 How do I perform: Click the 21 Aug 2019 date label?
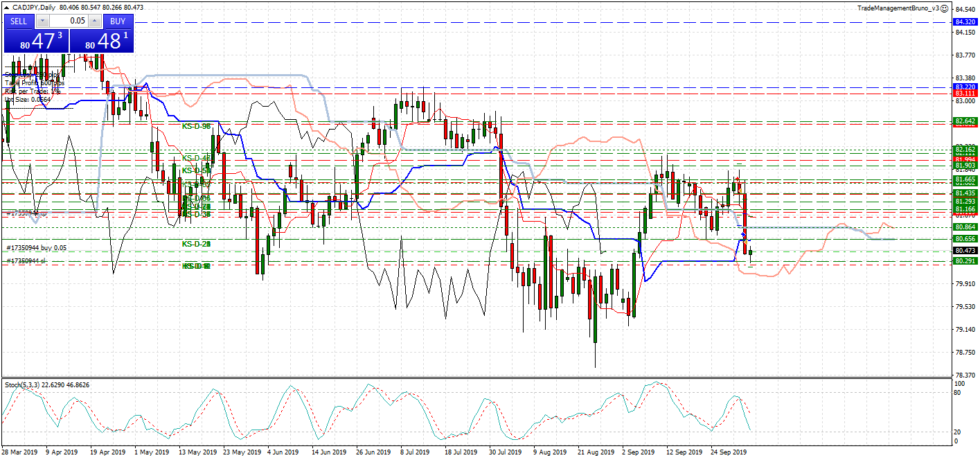pos(596,452)
